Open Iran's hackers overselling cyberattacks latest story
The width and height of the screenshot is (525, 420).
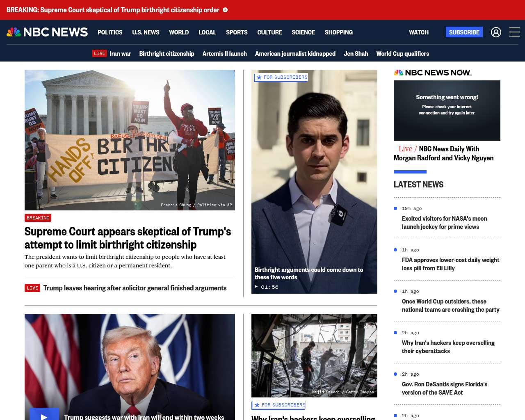(448, 347)
